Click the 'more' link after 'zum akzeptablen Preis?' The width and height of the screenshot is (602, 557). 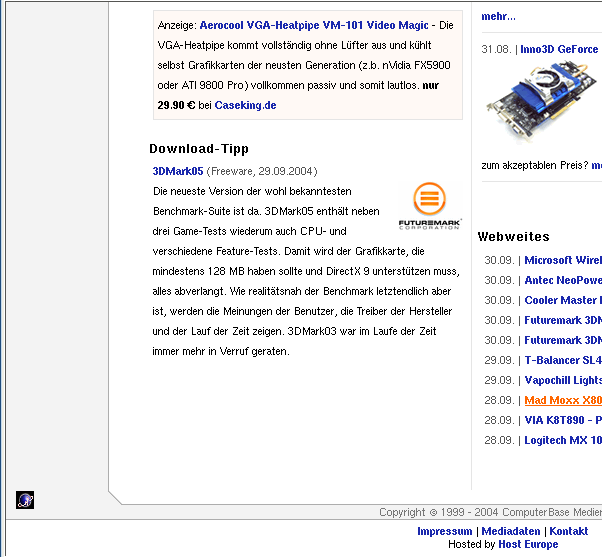pos(597,165)
